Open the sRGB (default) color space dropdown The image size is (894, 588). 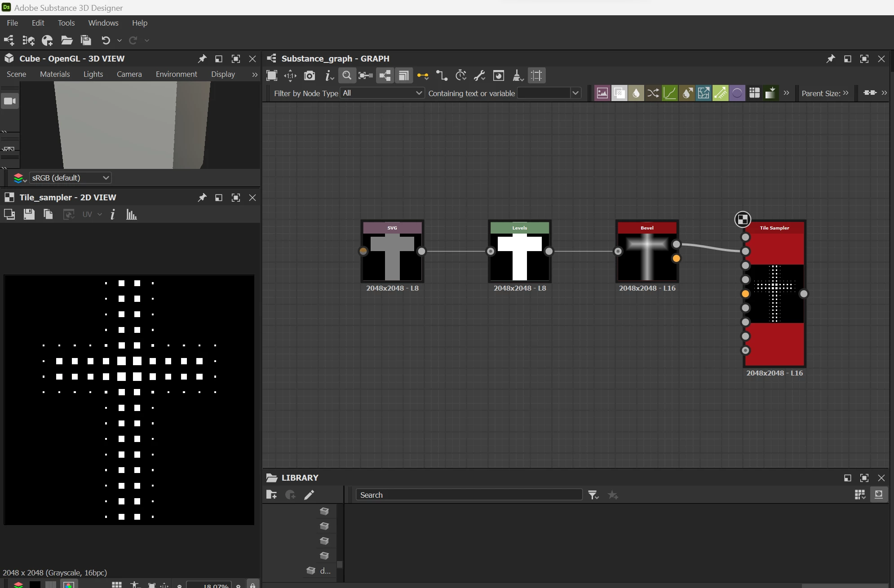click(x=70, y=178)
